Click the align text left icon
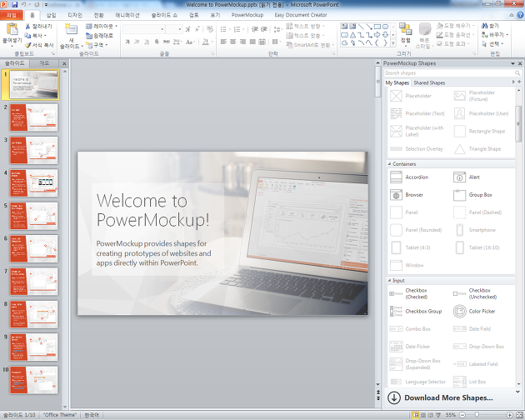This screenshot has height=420, width=525. pyautogui.click(x=223, y=42)
